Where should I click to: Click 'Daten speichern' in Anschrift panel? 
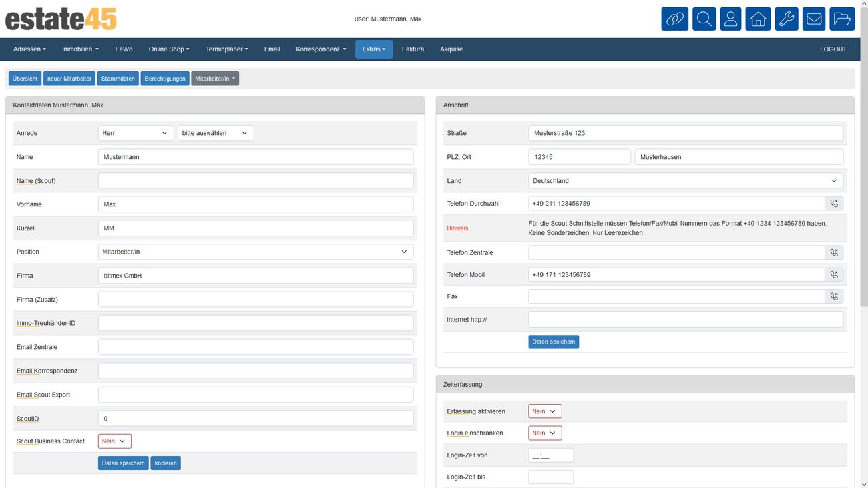[554, 342]
